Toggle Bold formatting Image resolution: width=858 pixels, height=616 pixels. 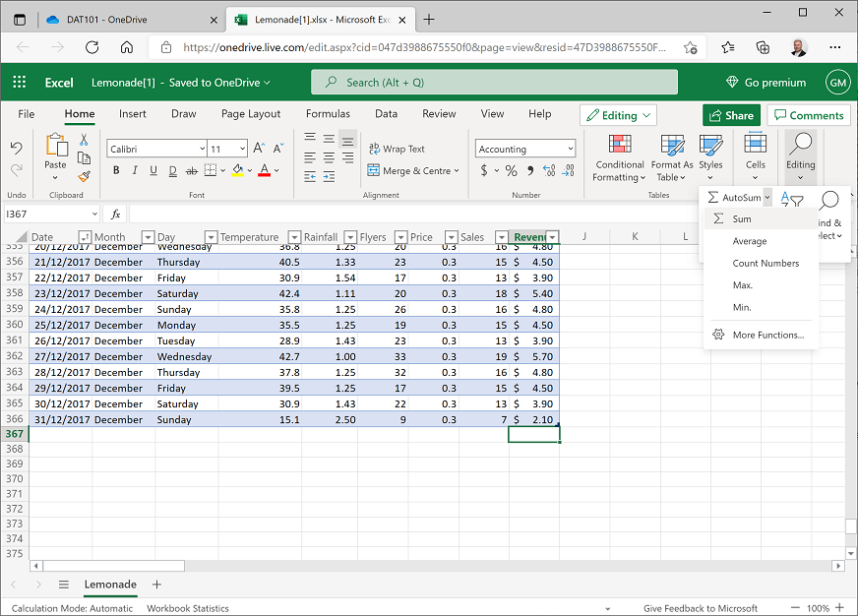[x=116, y=171]
